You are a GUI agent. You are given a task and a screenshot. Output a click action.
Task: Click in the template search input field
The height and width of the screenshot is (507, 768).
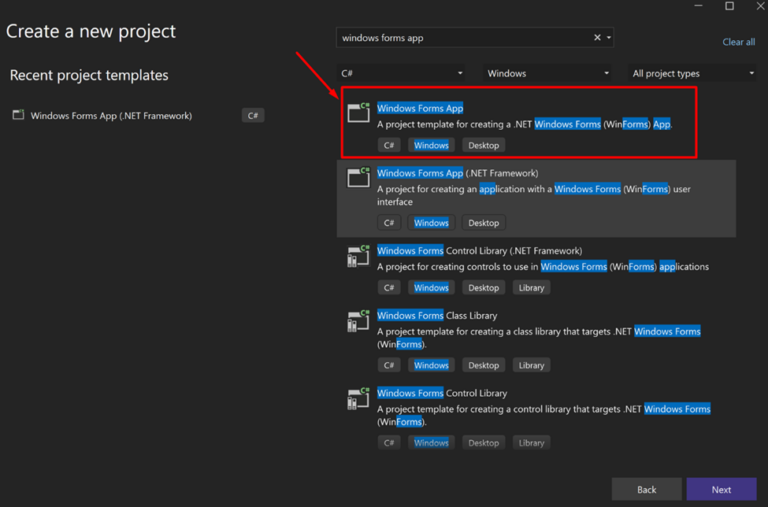coord(460,38)
